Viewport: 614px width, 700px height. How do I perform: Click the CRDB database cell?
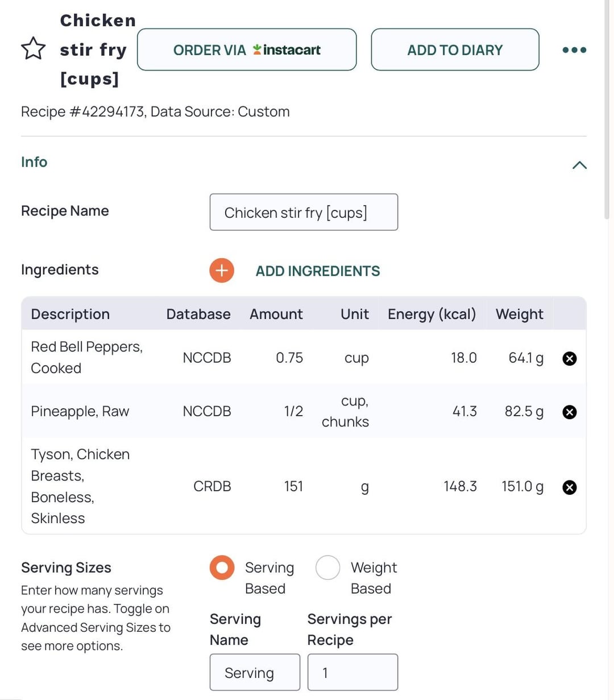(x=212, y=486)
